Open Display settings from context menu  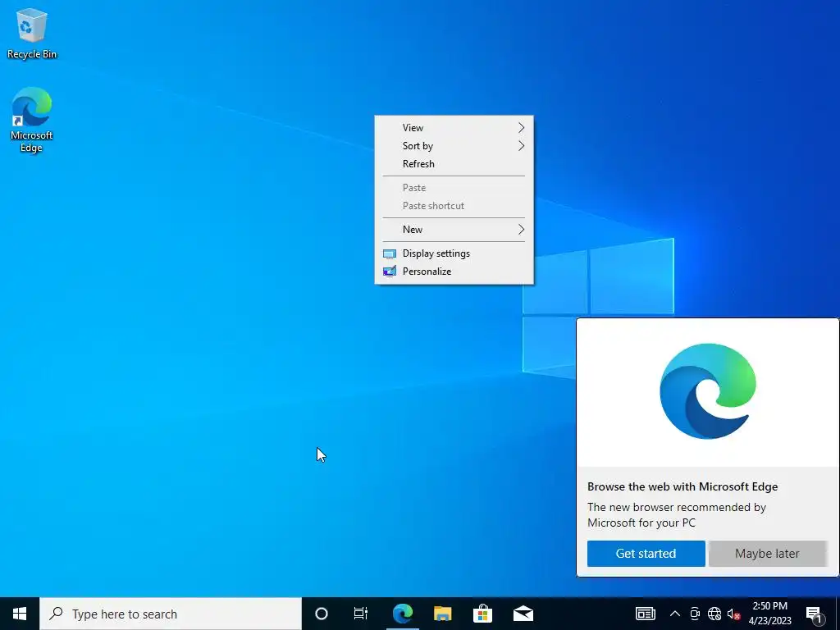(x=454, y=253)
